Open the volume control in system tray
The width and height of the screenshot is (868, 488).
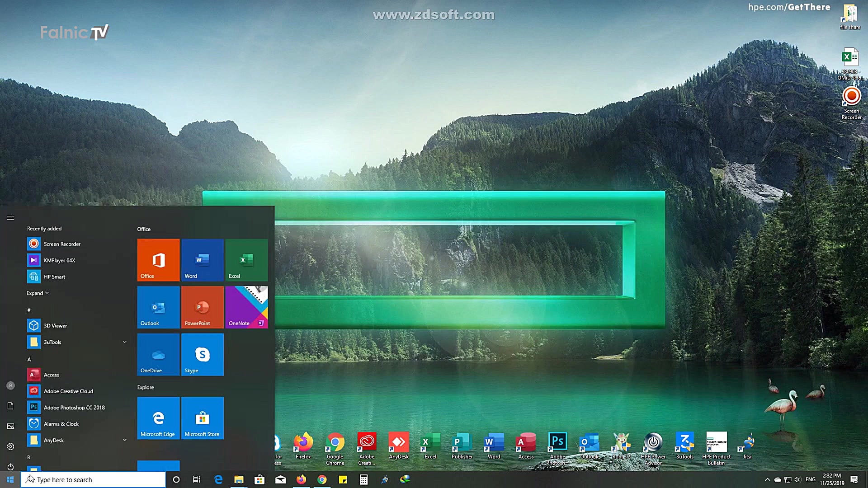(797, 479)
